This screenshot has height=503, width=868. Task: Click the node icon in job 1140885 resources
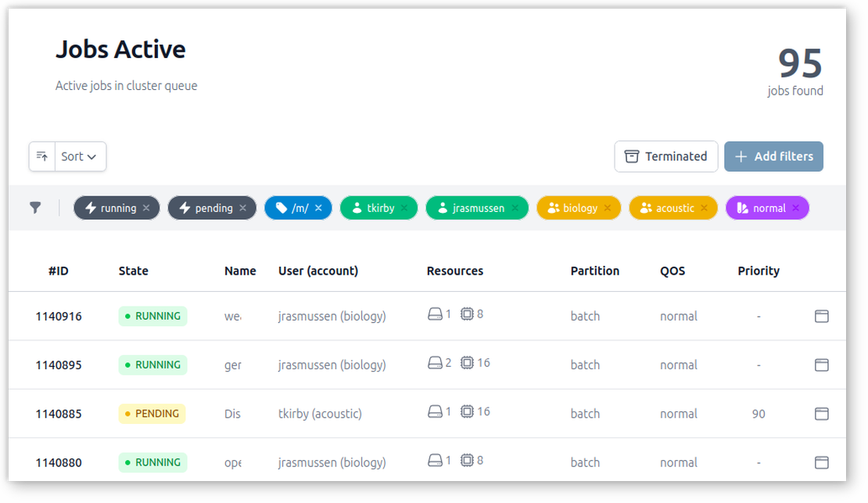[x=435, y=411]
